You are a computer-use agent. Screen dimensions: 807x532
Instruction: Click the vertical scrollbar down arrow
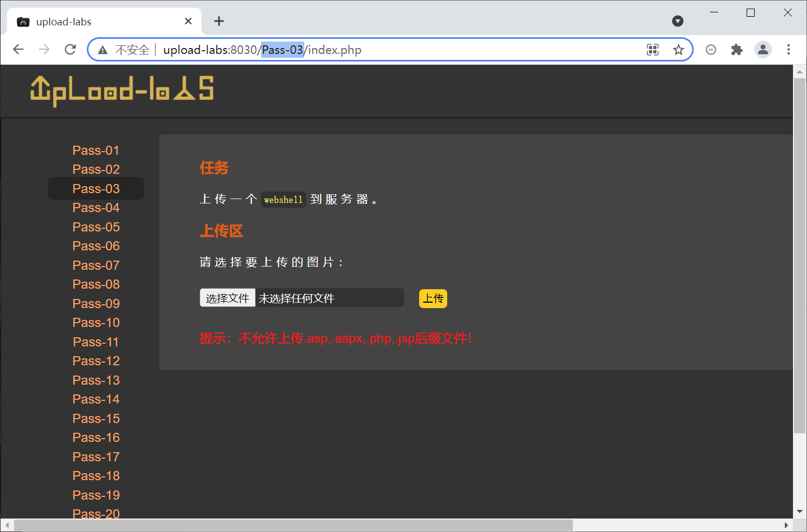click(799, 511)
